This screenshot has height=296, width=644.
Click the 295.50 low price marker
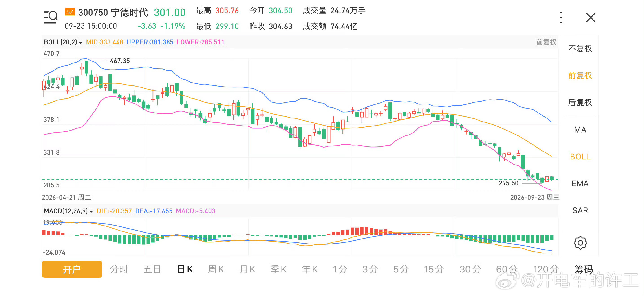tap(509, 183)
